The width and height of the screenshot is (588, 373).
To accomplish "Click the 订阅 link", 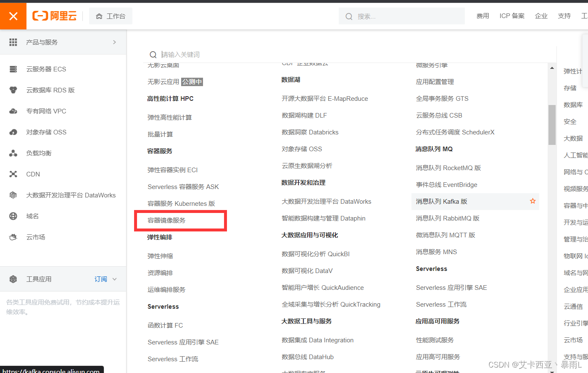I will point(100,279).
